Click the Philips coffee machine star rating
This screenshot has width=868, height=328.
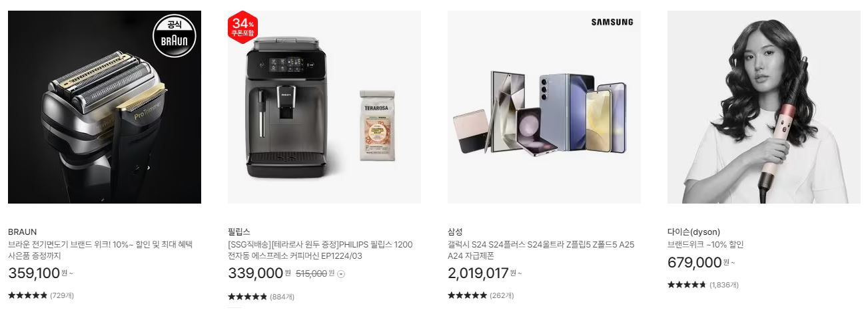247,297
